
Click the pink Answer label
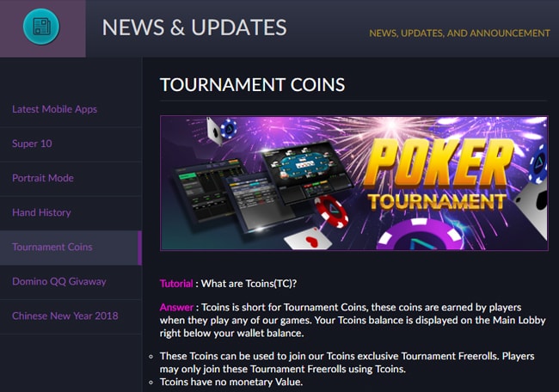tap(176, 307)
